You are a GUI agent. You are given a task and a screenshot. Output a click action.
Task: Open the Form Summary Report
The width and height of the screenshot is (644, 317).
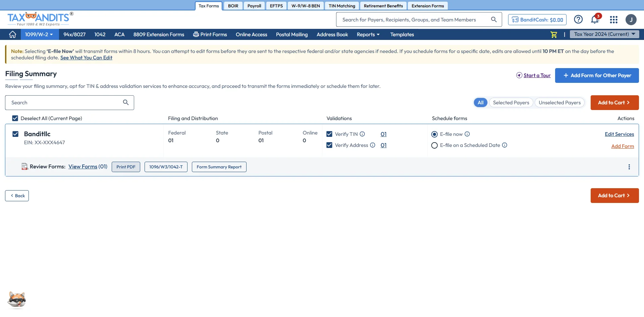click(219, 167)
